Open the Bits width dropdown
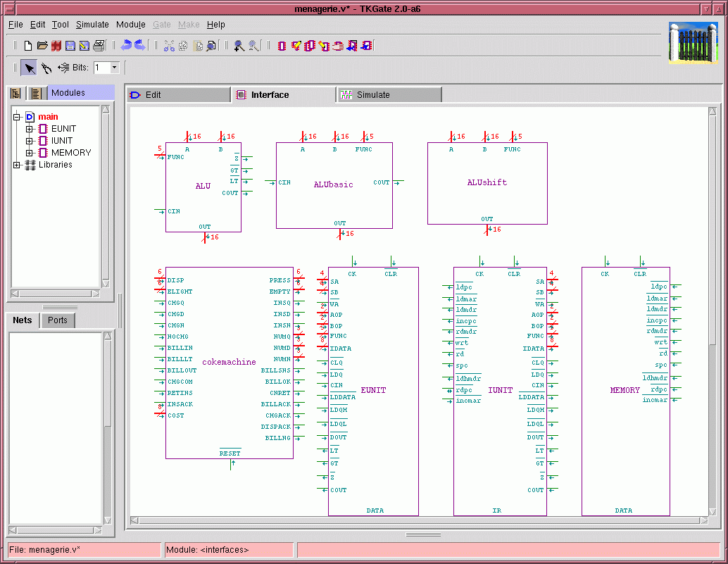 coord(115,68)
